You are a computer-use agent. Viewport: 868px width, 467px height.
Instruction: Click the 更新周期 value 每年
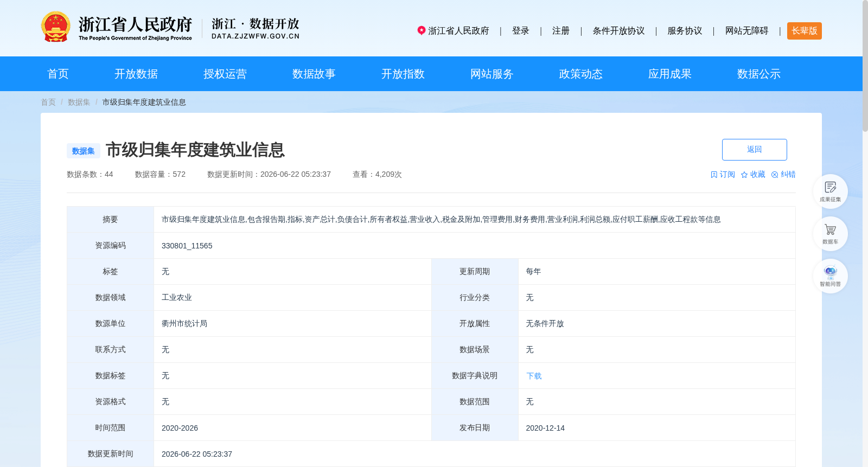coord(534,272)
